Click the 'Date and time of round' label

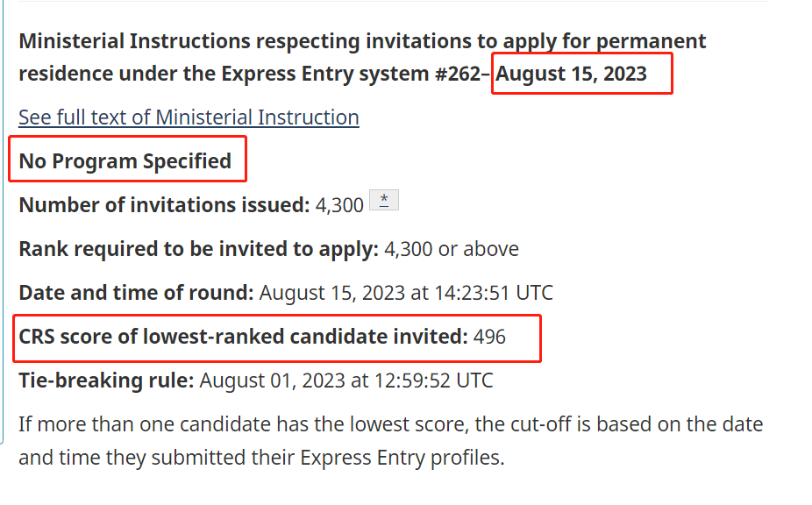[136, 293]
